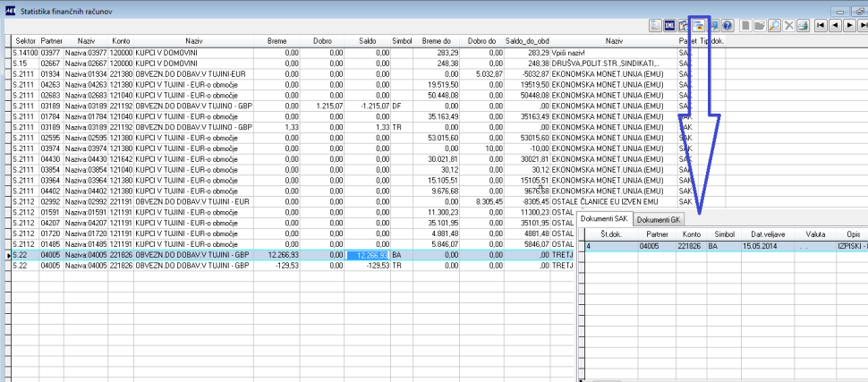
Task: Click Breme cell 1,33
Action: tap(277, 127)
